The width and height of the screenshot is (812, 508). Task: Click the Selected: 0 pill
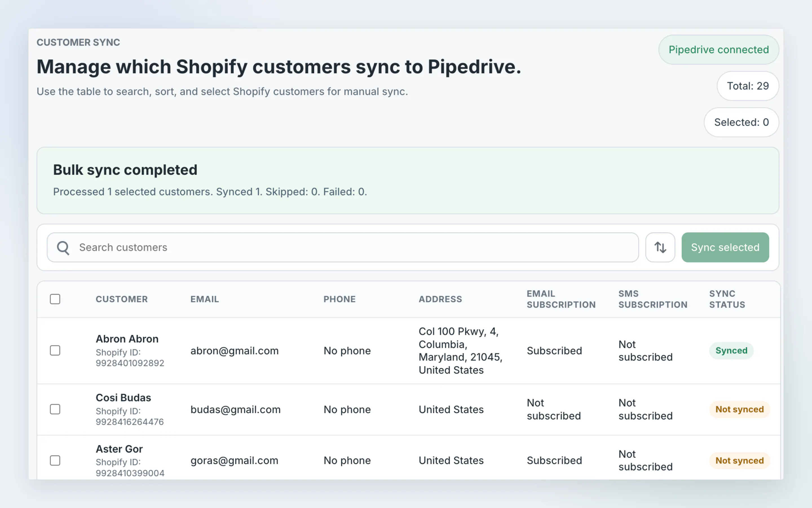[742, 122]
